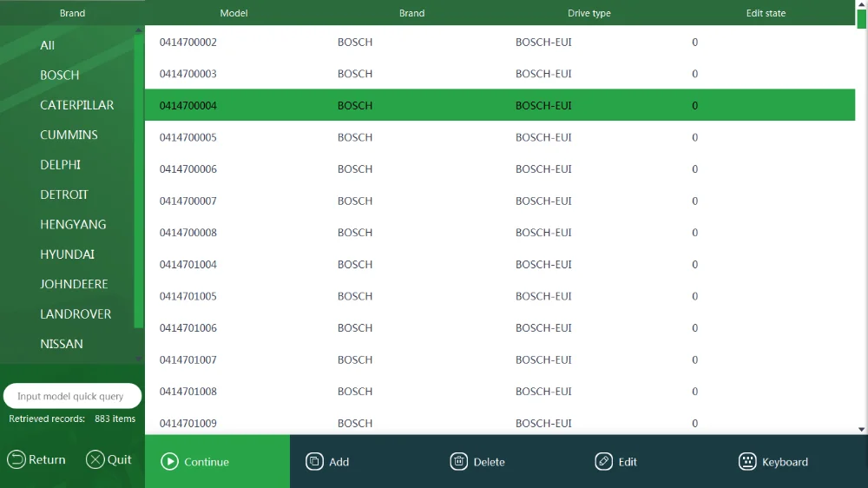Filter by CATERPILLAR brand

(77, 105)
